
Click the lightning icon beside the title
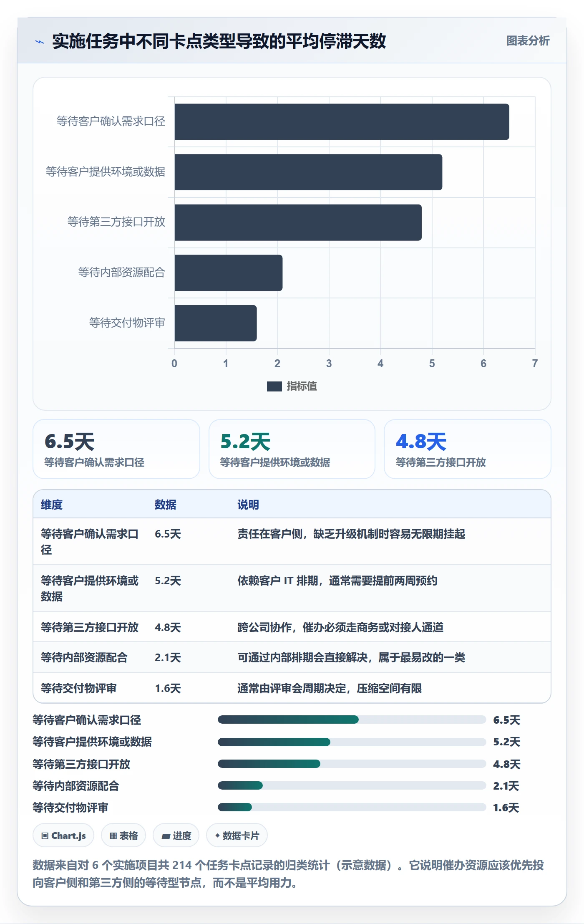[40, 41]
